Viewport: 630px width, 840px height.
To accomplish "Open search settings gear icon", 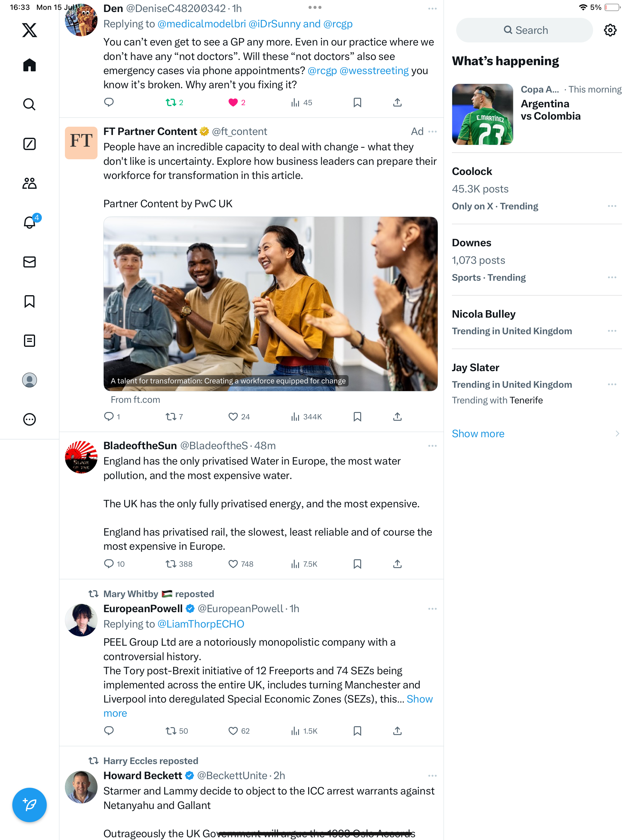I will point(610,30).
